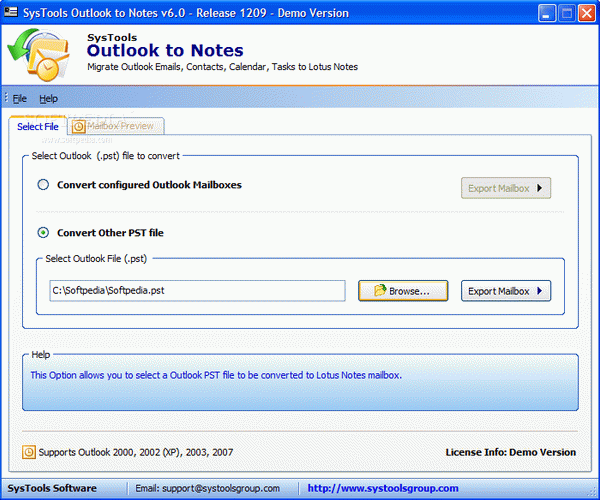The height and width of the screenshot is (500, 600).
Task: Click the Help description text about PST conversion
Action: click(x=216, y=375)
